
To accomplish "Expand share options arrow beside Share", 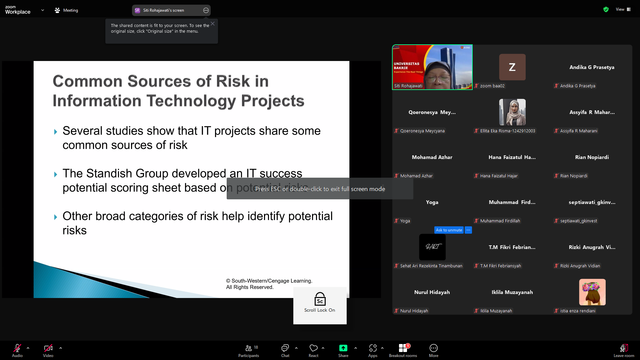I will coord(356,348).
